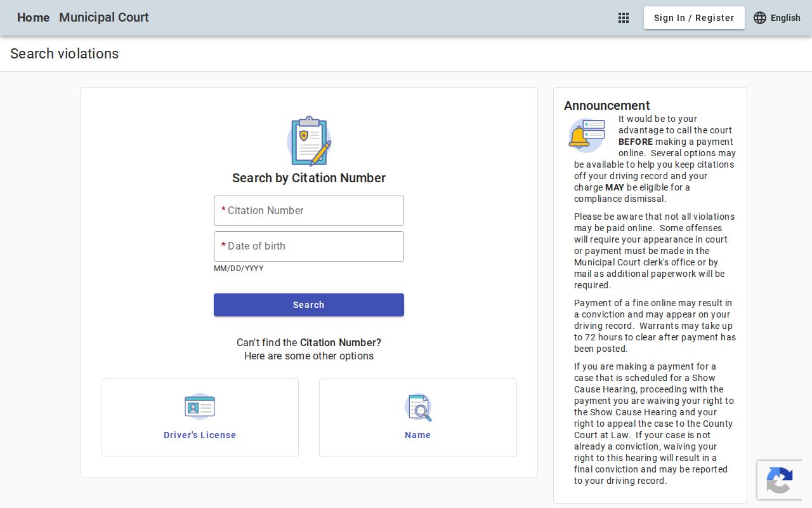Click the MM/DD/YYYY format hint
The height and width of the screenshot is (508, 812).
pyautogui.click(x=239, y=269)
